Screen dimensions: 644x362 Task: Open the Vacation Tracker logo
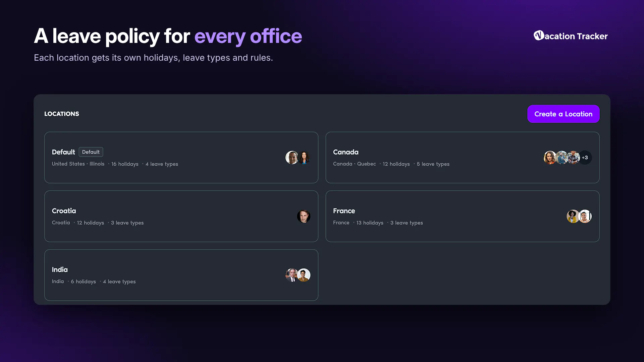pyautogui.click(x=571, y=36)
